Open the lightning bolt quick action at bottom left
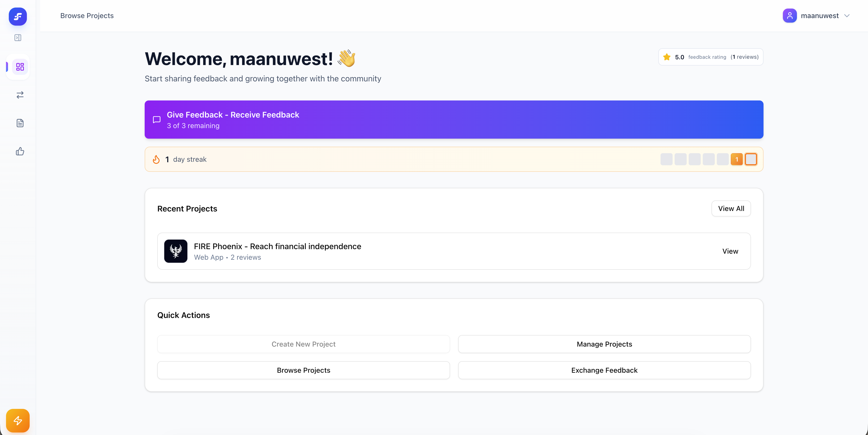The height and width of the screenshot is (435, 868). tap(18, 420)
